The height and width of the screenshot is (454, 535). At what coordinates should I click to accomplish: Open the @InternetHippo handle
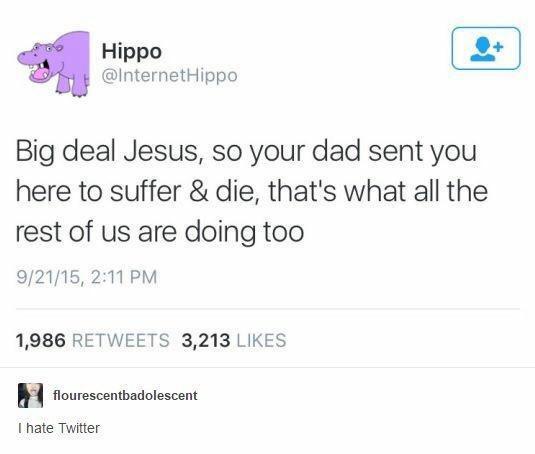(170, 76)
